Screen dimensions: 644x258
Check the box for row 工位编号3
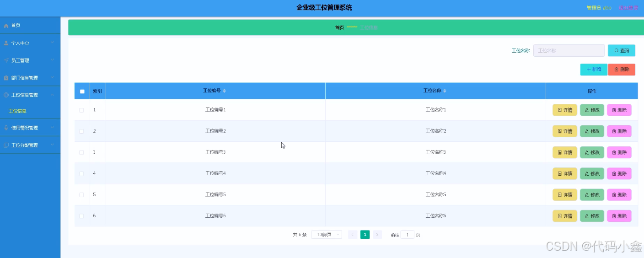[x=81, y=152]
